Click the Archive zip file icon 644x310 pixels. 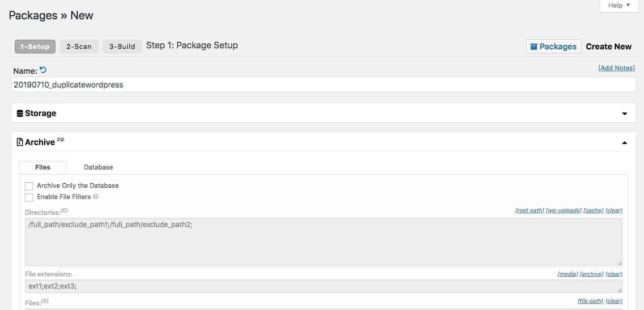19,142
